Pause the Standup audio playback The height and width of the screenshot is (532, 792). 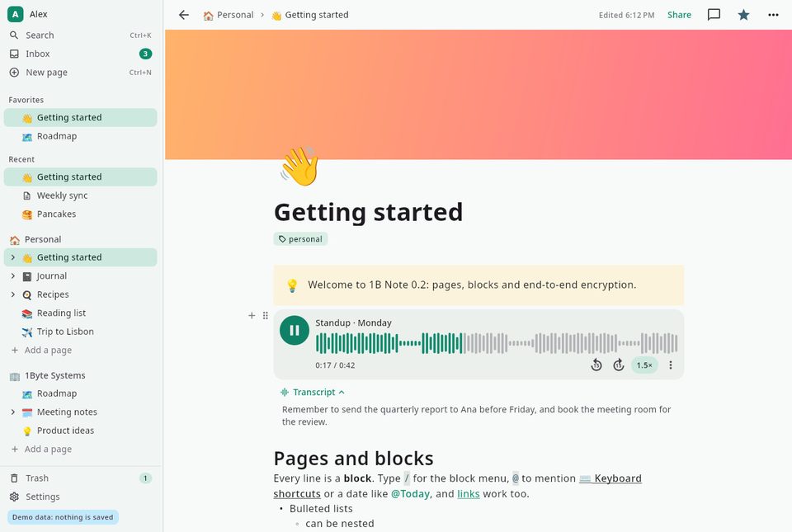coord(295,331)
